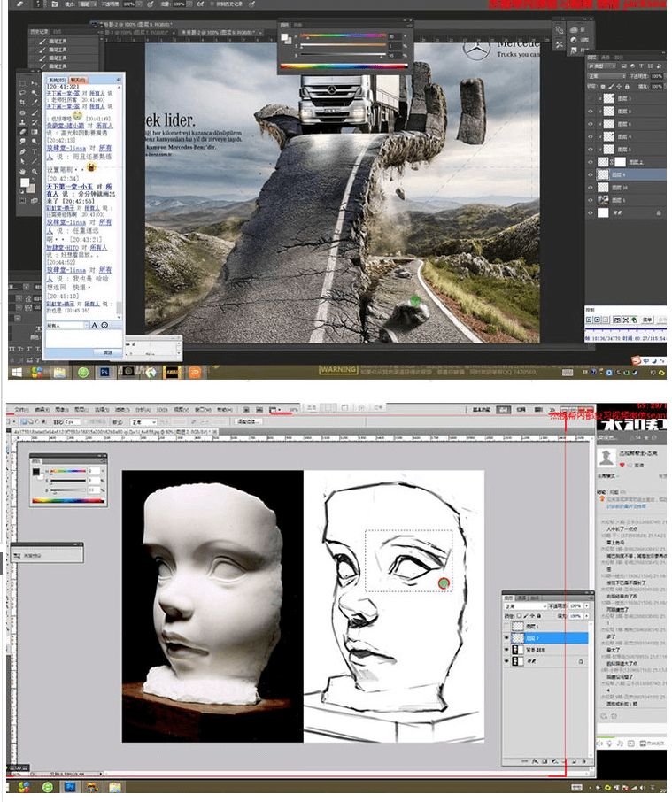
Task: Select the Brush tool in upper toolbox
Action: 35,112
